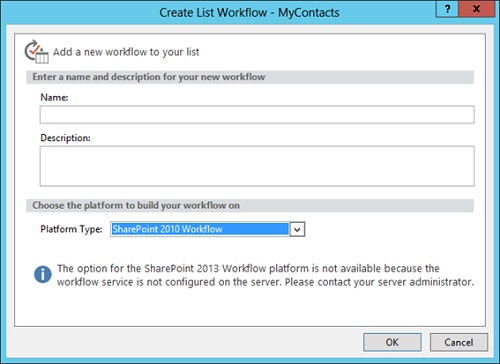The height and width of the screenshot is (364, 500).
Task: Click the 'Add a new workflow to your list' heading
Action: pyautogui.click(x=126, y=52)
